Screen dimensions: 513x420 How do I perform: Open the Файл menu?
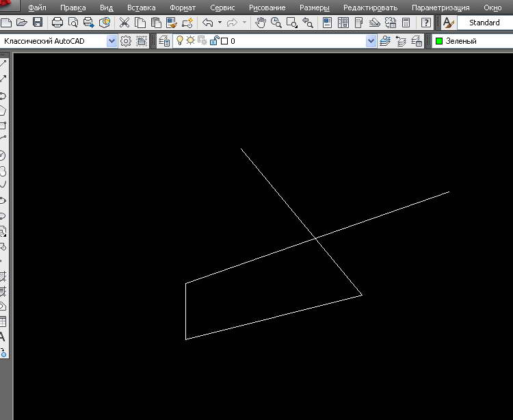(x=37, y=8)
